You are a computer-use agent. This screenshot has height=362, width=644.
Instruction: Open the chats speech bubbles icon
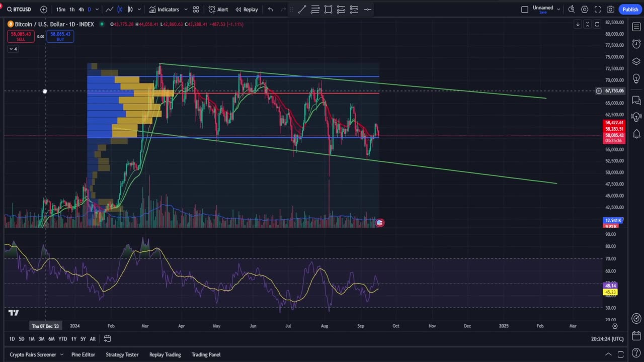(x=636, y=100)
